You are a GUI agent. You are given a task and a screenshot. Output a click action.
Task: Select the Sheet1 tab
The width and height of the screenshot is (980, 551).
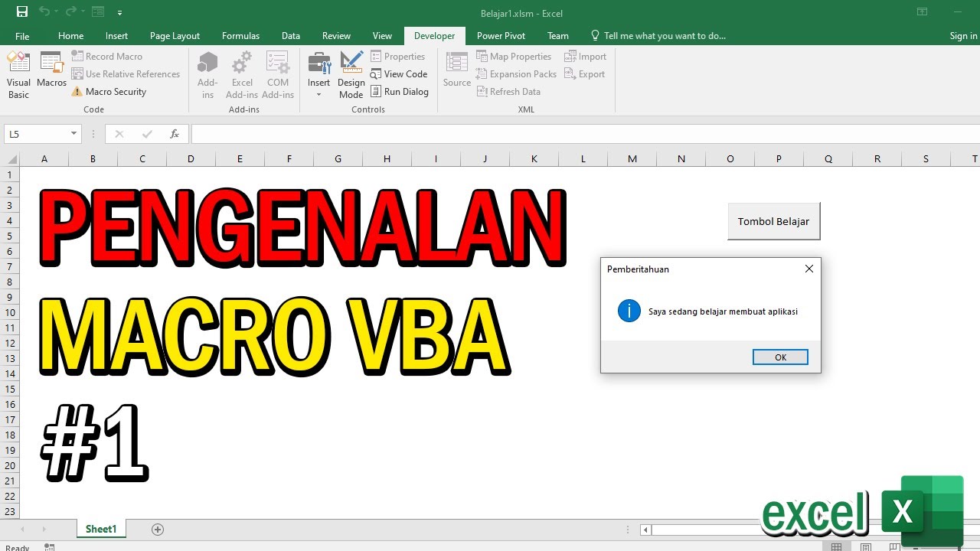tap(101, 529)
